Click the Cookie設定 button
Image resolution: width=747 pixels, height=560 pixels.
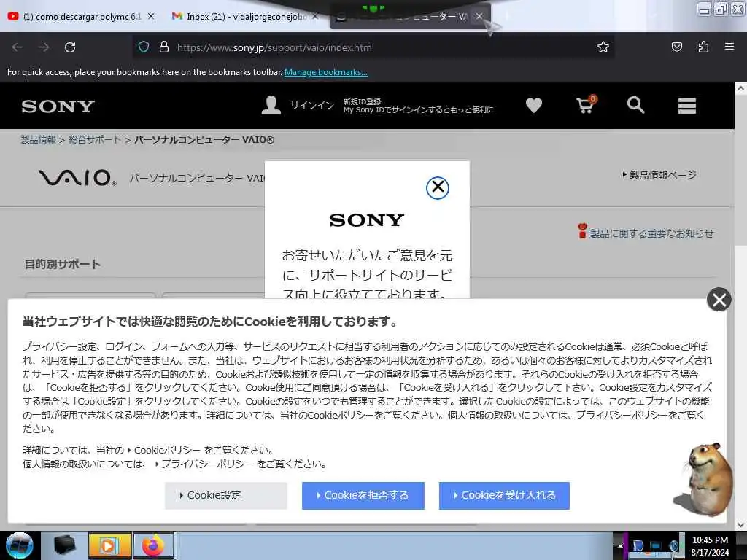point(226,496)
